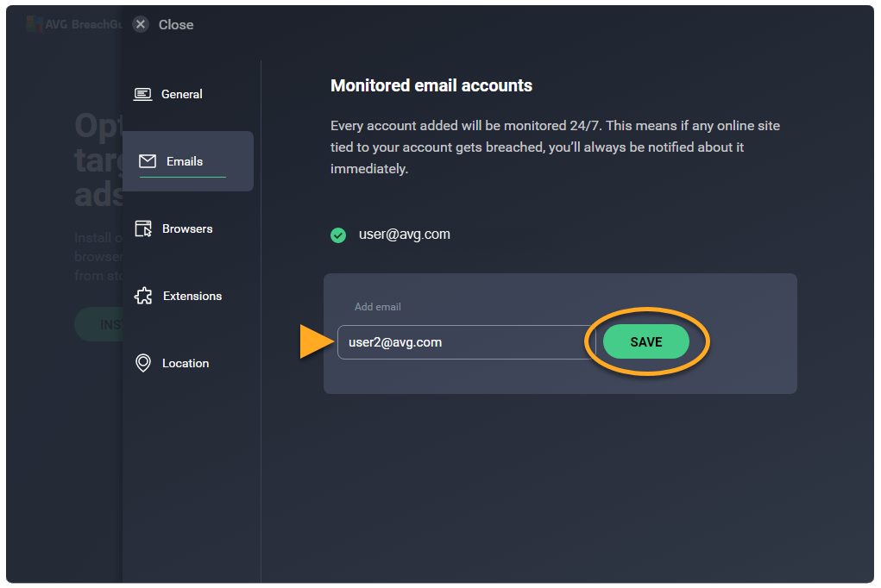
Task: Select the Emails tab label
Action: [x=185, y=161]
